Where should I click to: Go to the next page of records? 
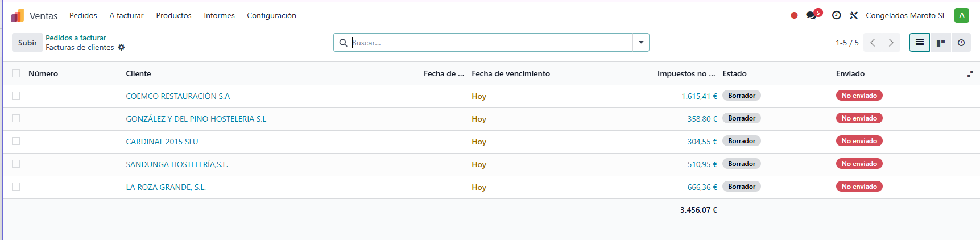[x=891, y=43]
